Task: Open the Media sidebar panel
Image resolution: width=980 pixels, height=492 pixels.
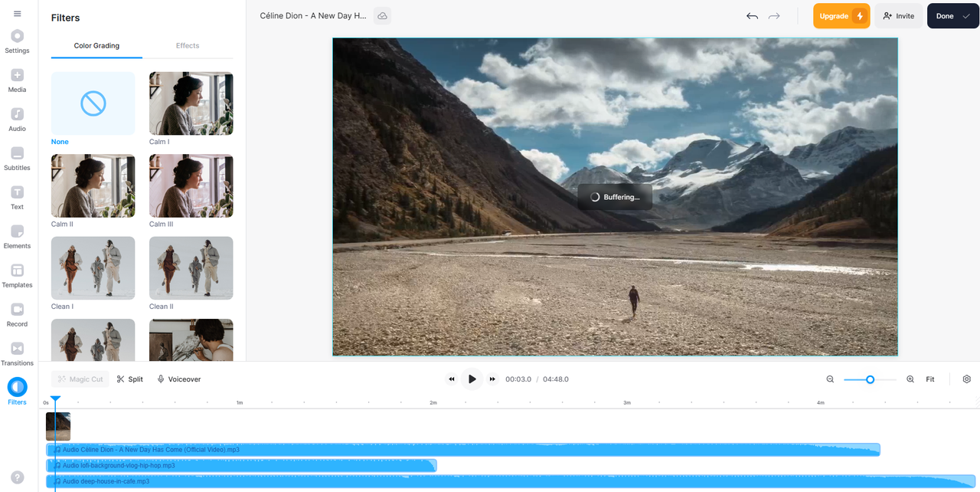Action: (17, 80)
